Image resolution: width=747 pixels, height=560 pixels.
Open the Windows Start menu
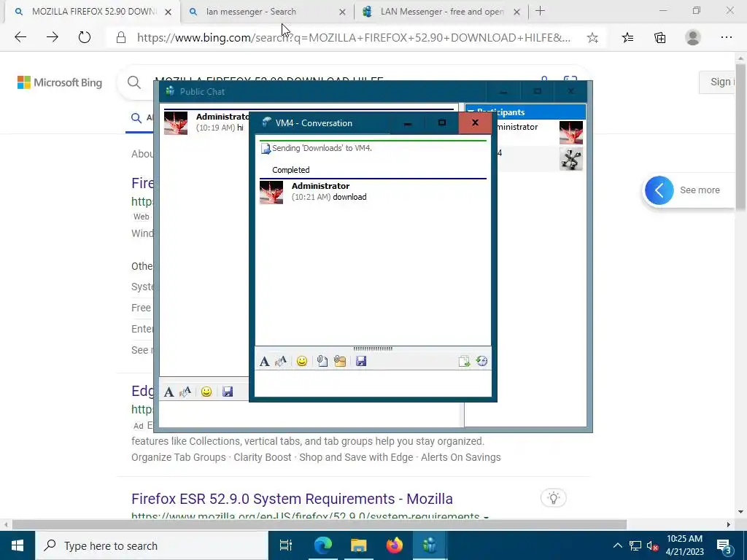tap(18, 545)
